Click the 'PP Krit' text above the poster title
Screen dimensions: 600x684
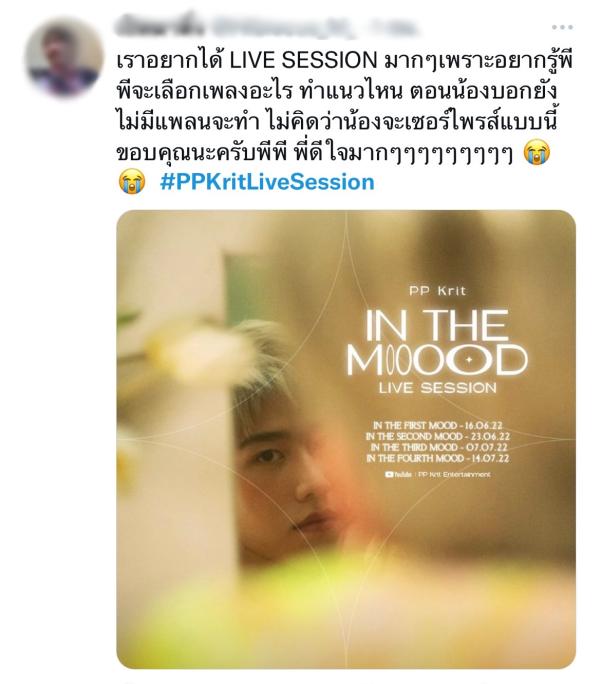(438, 291)
